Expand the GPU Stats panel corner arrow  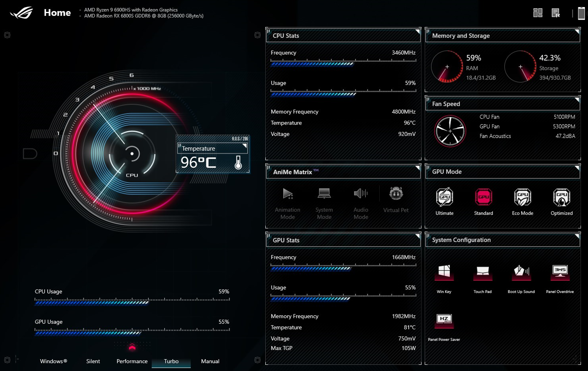(x=417, y=237)
